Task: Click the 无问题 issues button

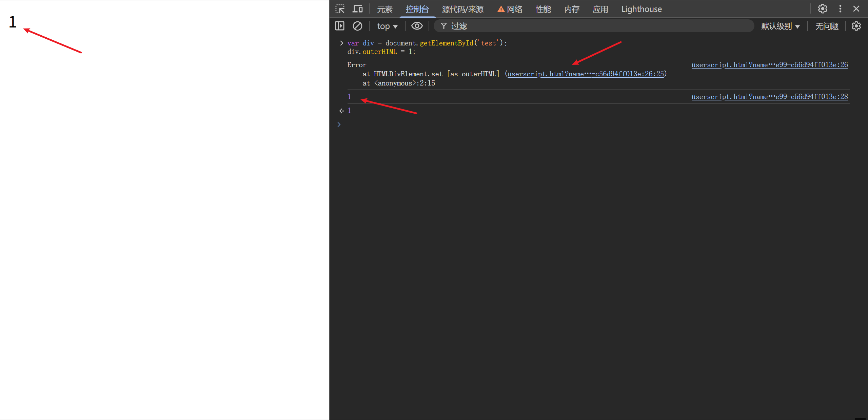Action: (827, 26)
